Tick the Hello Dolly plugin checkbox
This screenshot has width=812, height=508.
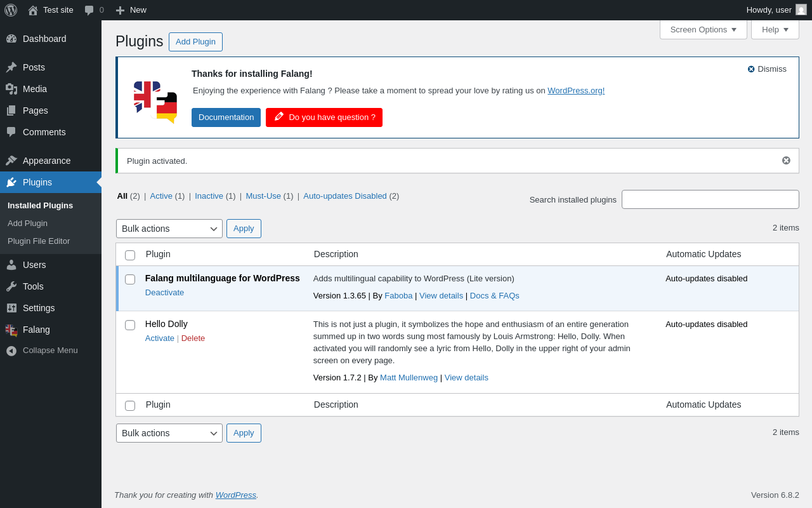click(x=130, y=325)
